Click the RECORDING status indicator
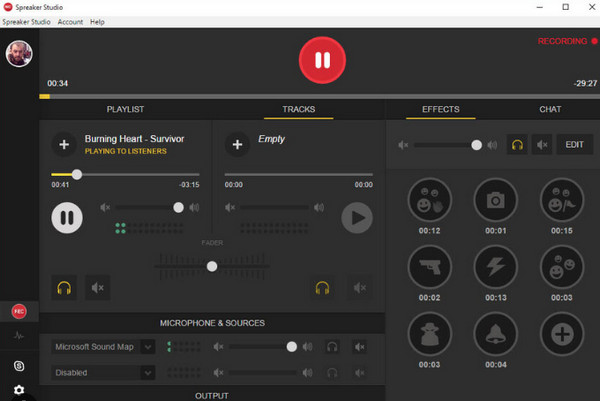 click(x=567, y=41)
